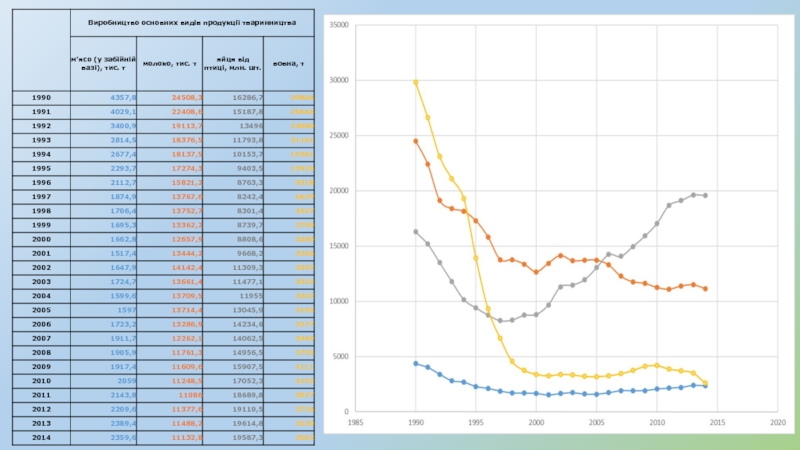Select the 'молоко, тис. т' column header

(169, 64)
